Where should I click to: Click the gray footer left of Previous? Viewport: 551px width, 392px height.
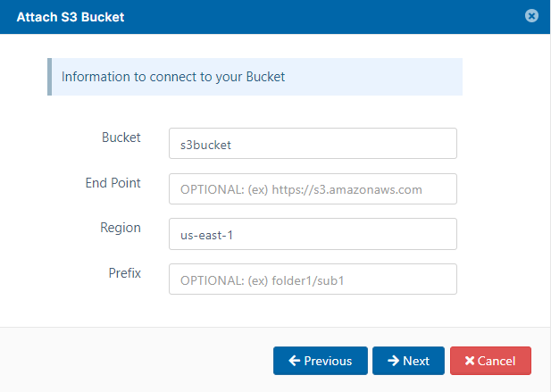click(x=134, y=361)
